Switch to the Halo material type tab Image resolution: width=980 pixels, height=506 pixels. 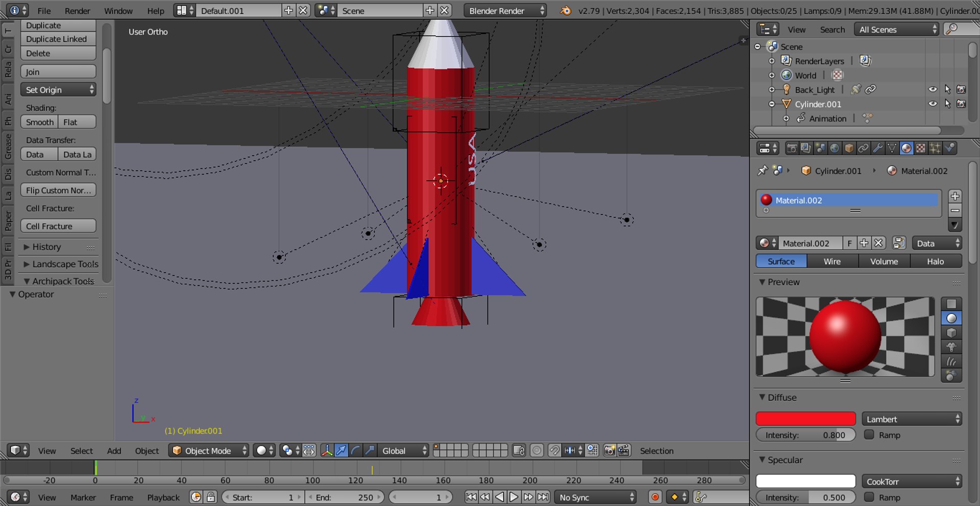pyautogui.click(x=935, y=261)
